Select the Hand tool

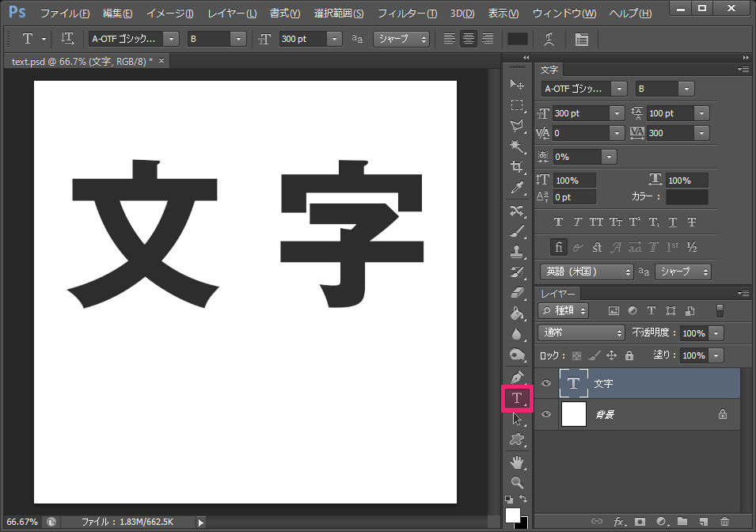tap(517, 462)
